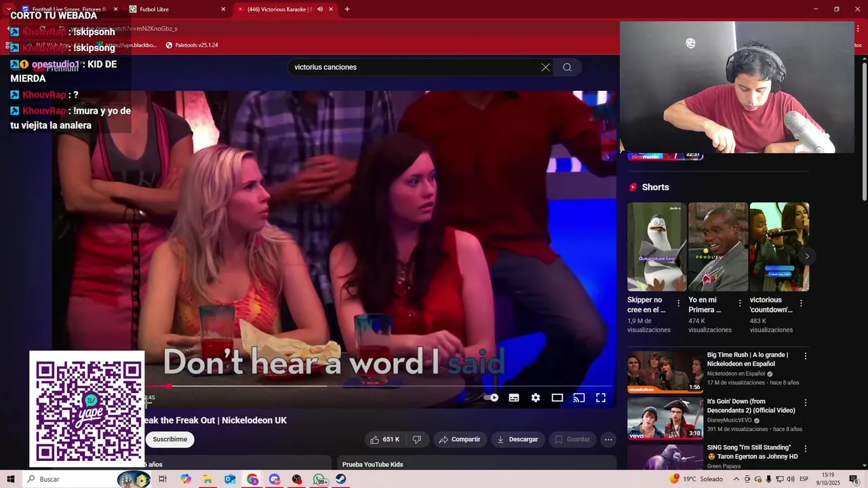The image size is (868, 488).
Task: Open It's Goin' Down video title
Action: click(x=751, y=405)
